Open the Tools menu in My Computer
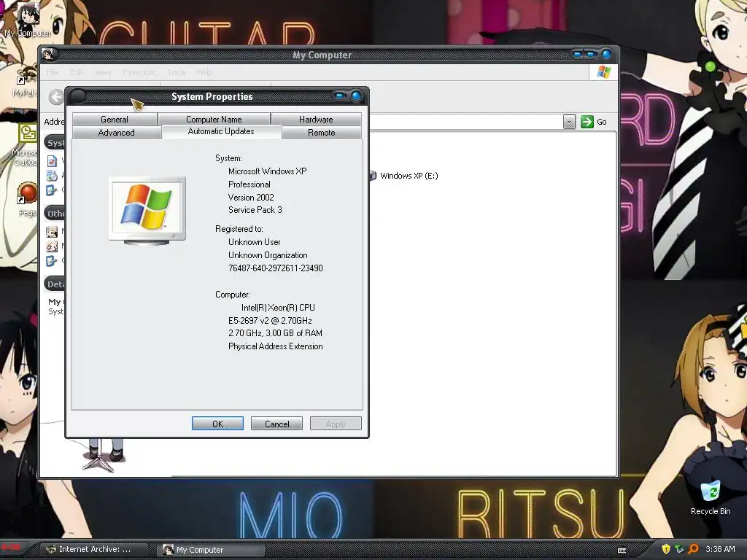The height and width of the screenshot is (560, 747). click(x=177, y=72)
